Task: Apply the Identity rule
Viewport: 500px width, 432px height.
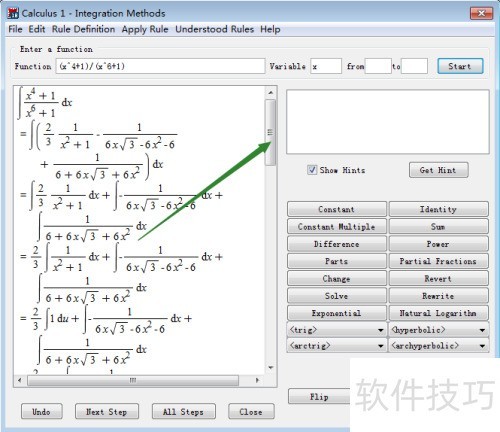Action: [438, 209]
